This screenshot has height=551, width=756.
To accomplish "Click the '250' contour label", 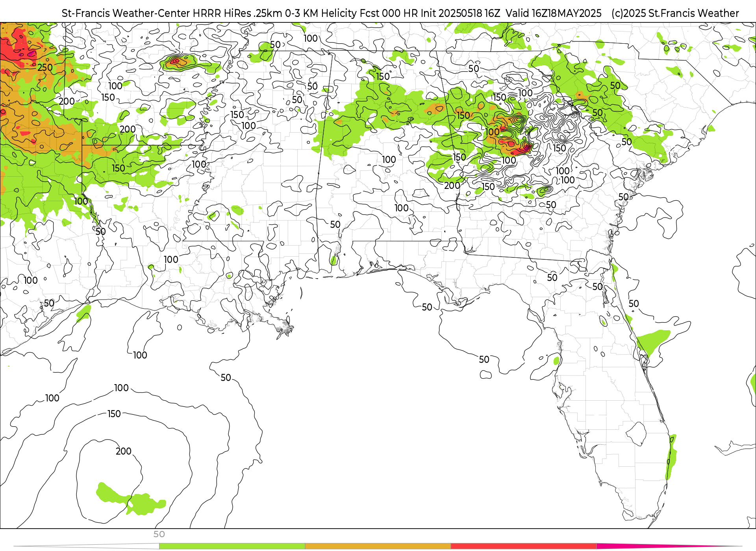I will pyautogui.click(x=45, y=68).
